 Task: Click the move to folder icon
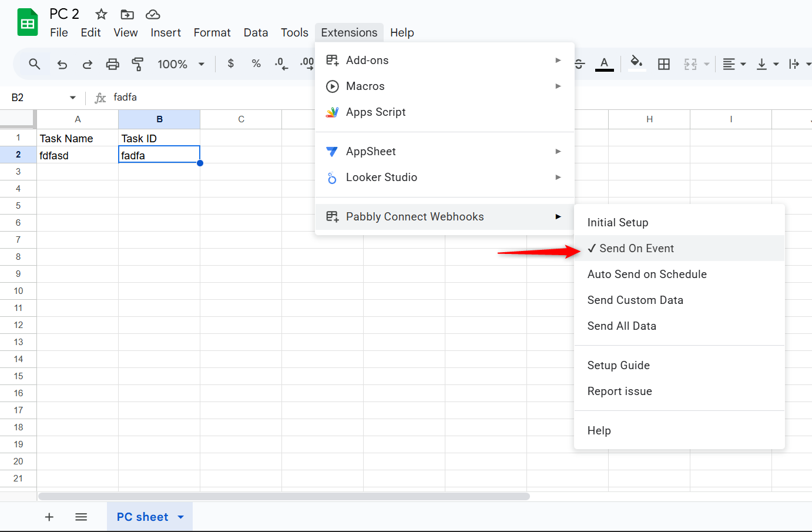pyautogui.click(x=127, y=14)
